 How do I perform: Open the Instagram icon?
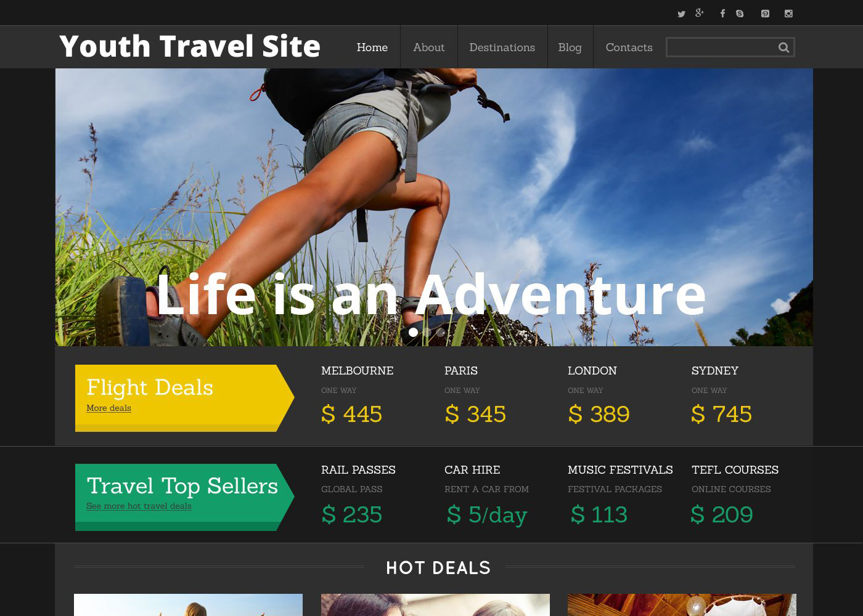pyautogui.click(x=788, y=14)
